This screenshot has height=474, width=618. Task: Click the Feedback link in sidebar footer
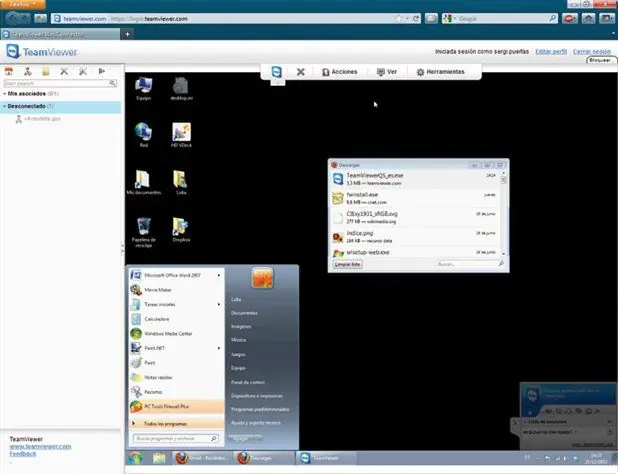pyautogui.click(x=22, y=454)
